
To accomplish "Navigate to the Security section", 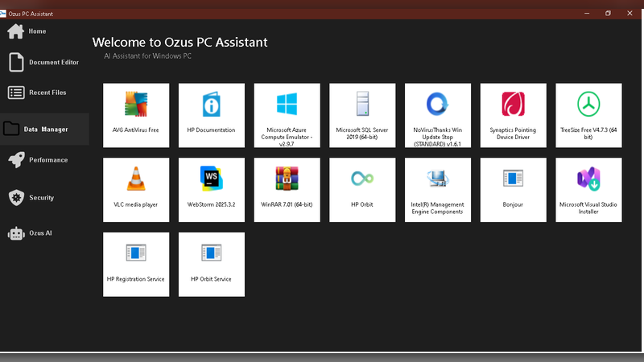I will pyautogui.click(x=41, y=198).
